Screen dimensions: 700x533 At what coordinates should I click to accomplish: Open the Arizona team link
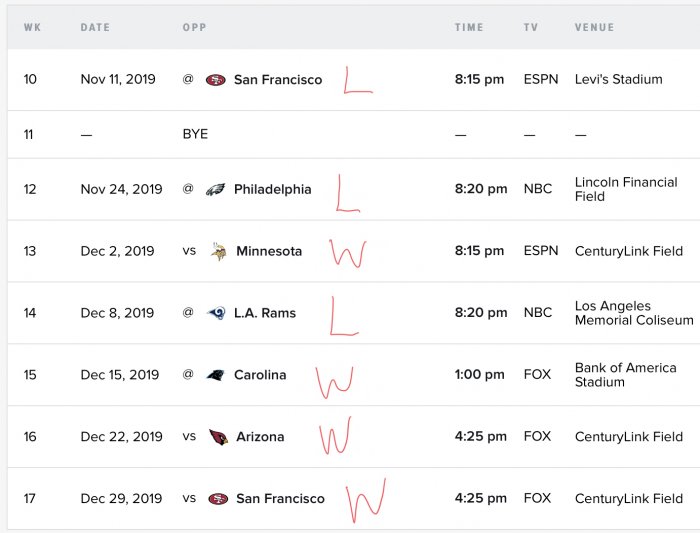[x=260, y=437]
